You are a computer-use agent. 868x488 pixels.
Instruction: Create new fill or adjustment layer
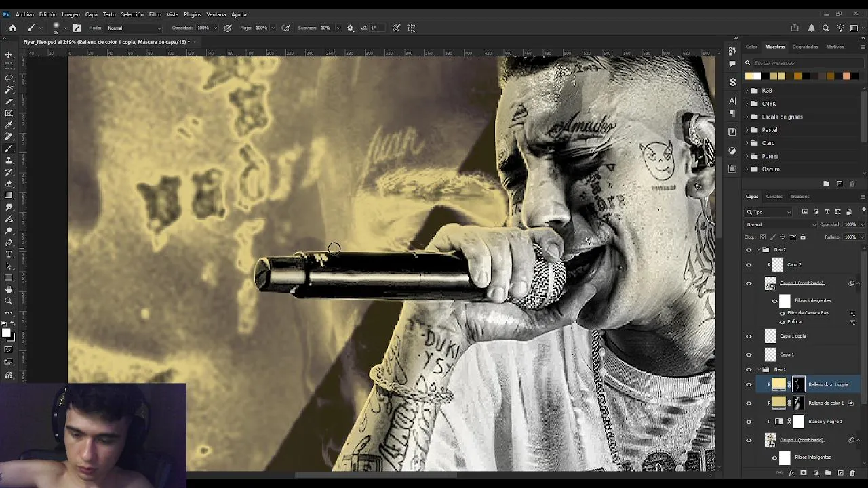pyautogui.click(x=816, y=473)
